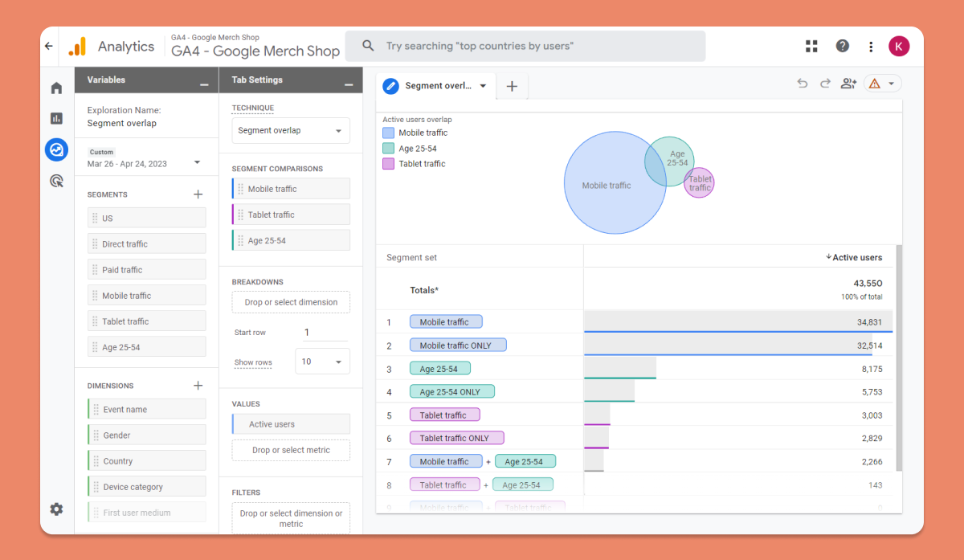Viewport: 964px width, 560px height.
Task: Add a new tab with plus button
Action: [x=512, y=87]
